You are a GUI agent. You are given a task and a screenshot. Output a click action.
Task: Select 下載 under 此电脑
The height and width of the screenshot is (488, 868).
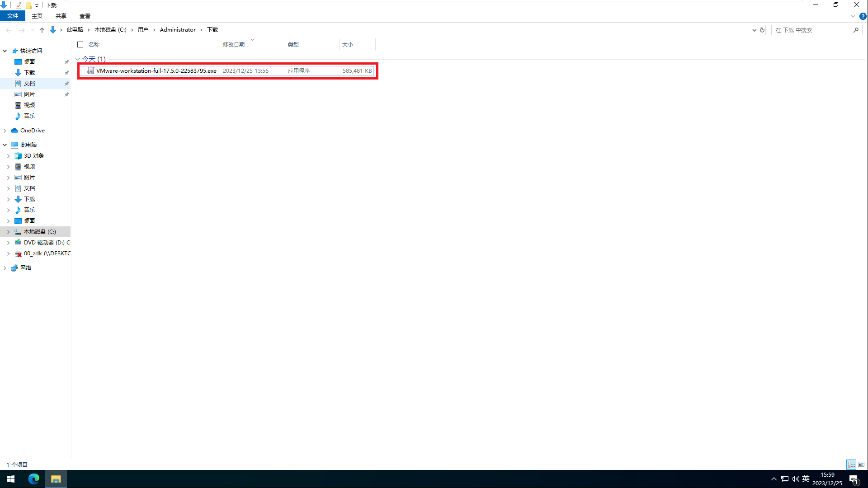point(29,199)
